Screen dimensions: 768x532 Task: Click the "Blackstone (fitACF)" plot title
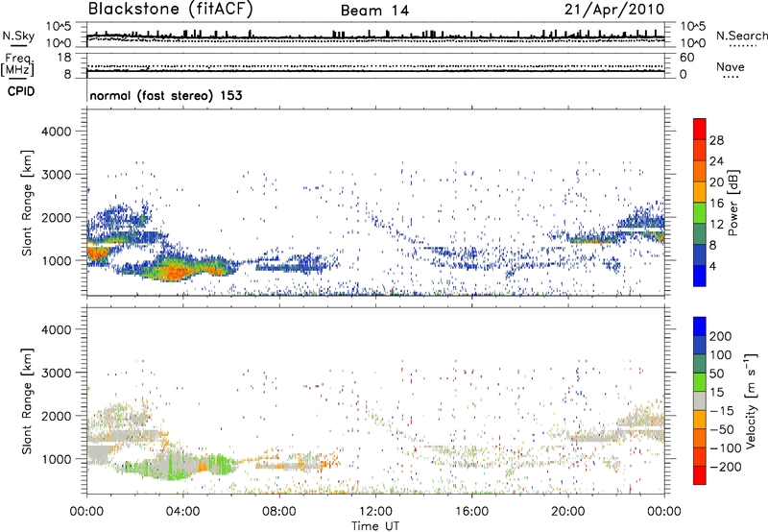[171, 10]
